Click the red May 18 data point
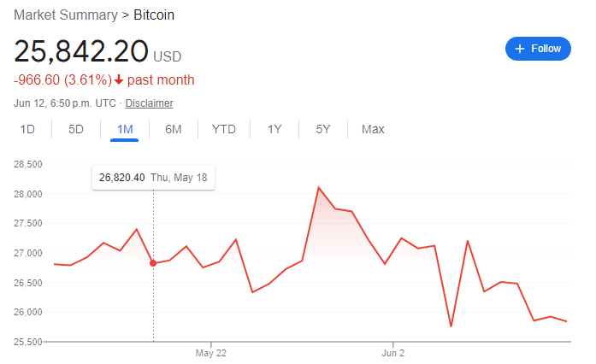This screenshot has width=596, height=364. (x=153, y=263)
